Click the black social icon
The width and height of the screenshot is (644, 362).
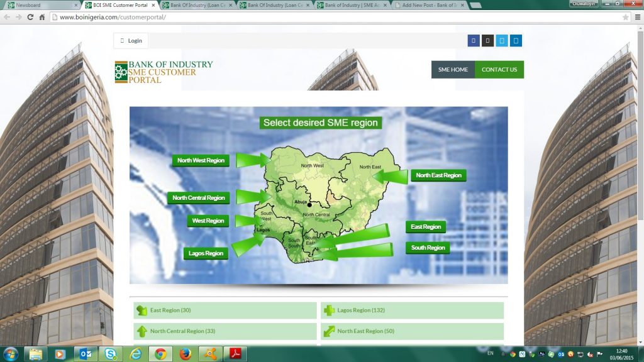[x=487, y=41]
